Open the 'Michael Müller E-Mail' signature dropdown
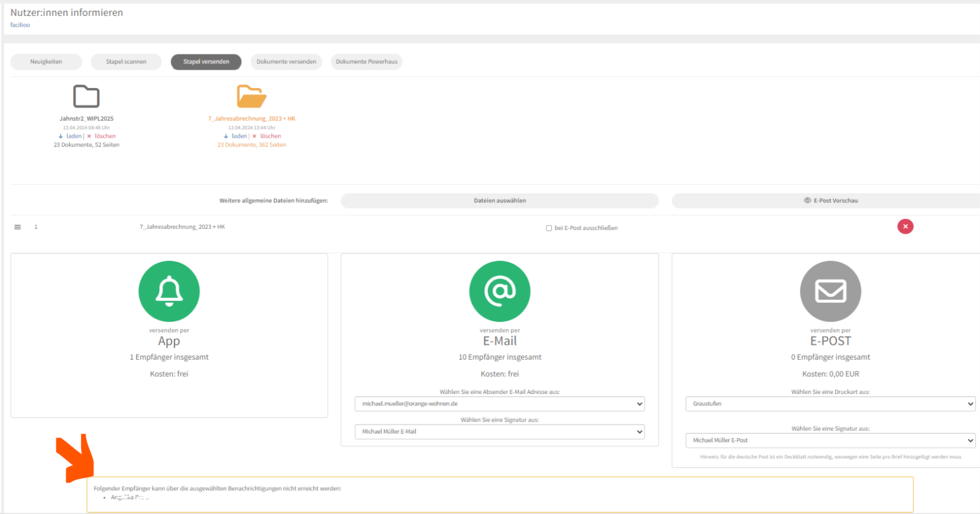Image resolution: width=980 pixels, height=514 pixels. click(500, 432)
